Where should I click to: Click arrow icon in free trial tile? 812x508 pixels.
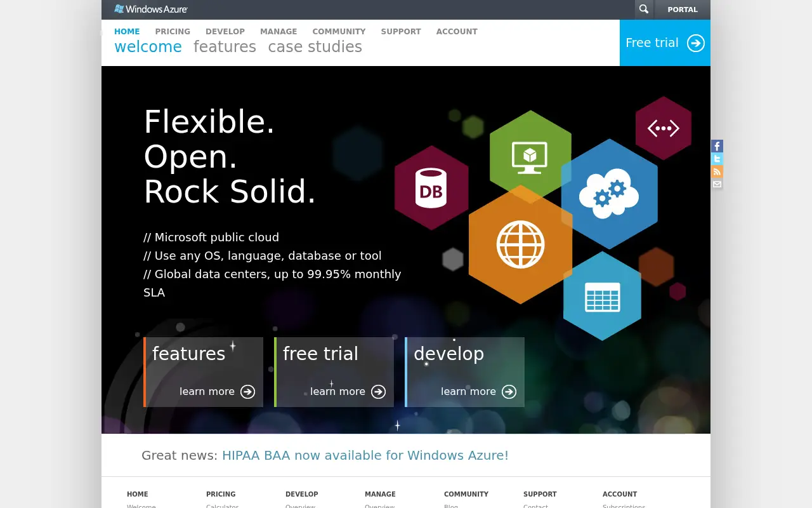point(379,392)
